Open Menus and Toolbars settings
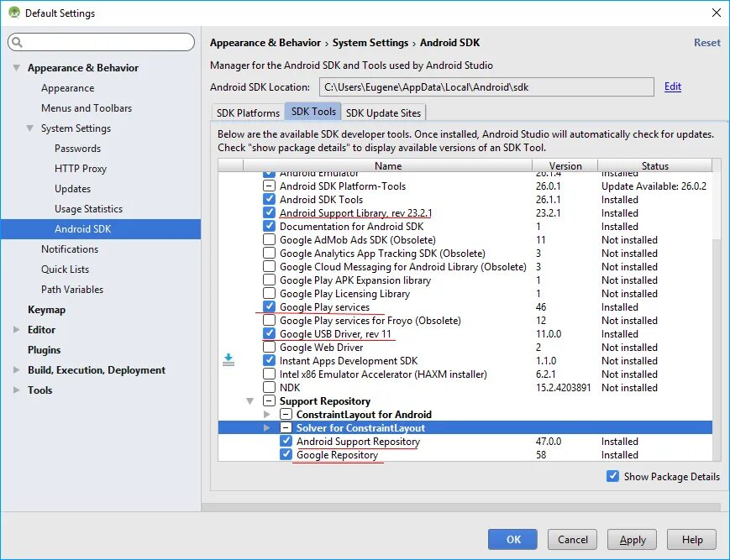 click(x=87, y=108)
